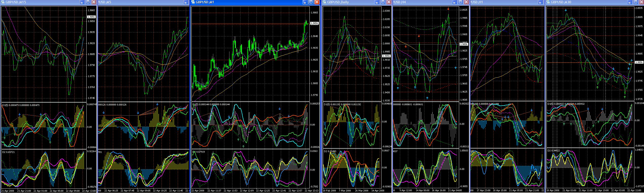Maximize the GBPUSD,Daily chart window
The image size is (644, 193).
point(383,2)
